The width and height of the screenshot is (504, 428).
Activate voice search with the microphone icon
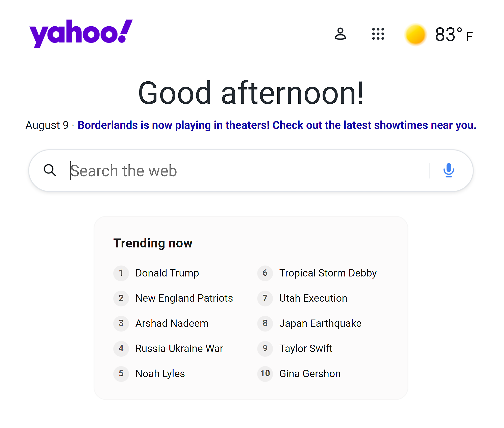pos(449,170)
